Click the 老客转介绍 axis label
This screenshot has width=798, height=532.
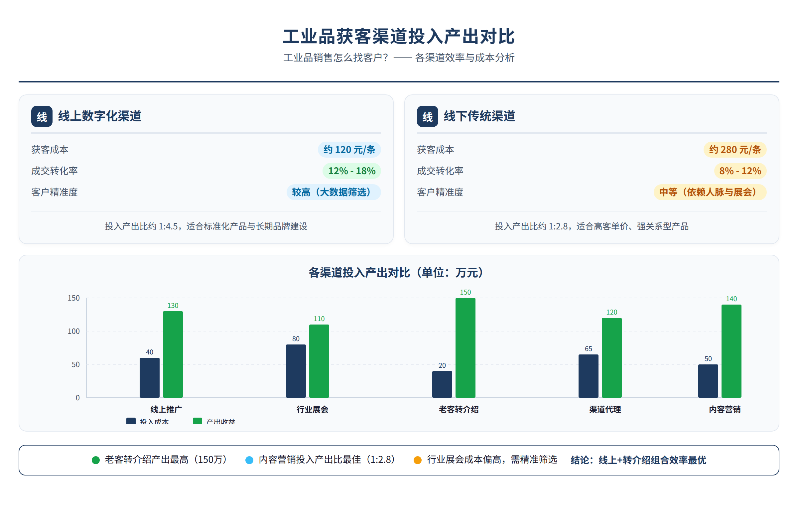[x=459, y=410]
